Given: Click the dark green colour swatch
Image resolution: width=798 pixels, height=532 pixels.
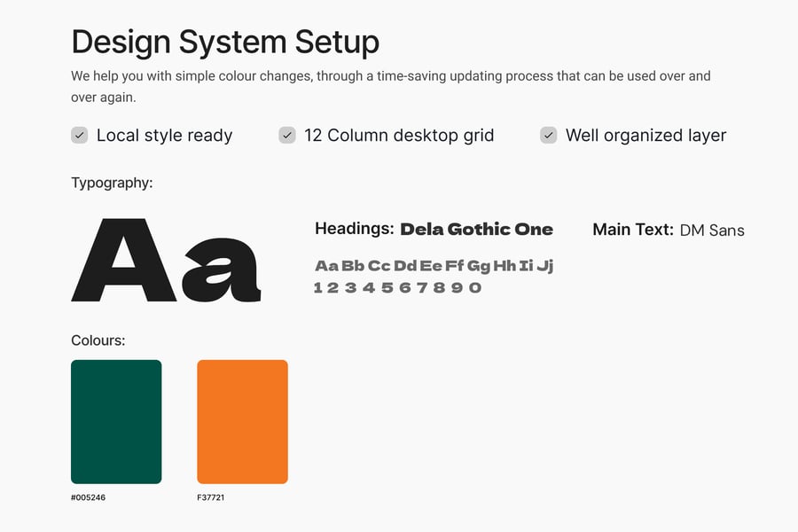Looking at the screenshot, I should coord(116,421).
